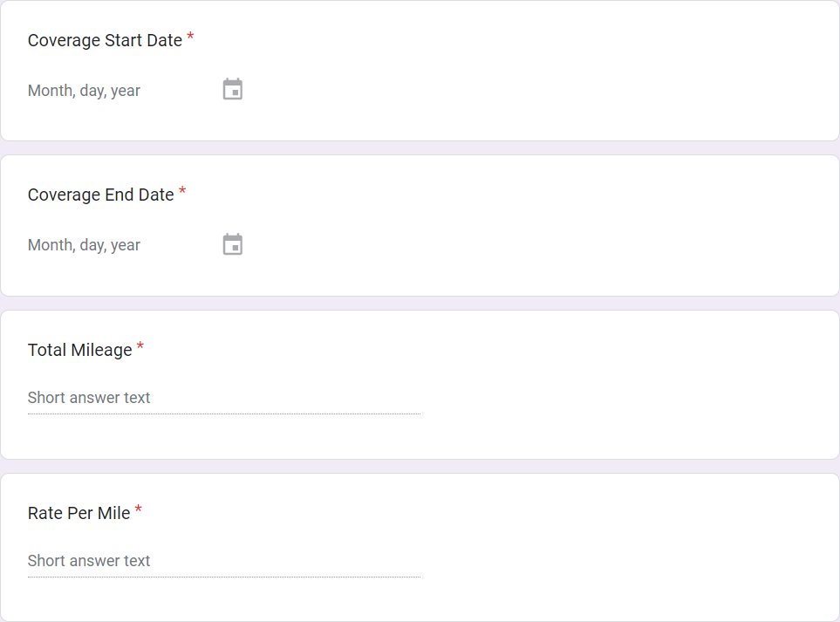Open the date picker for Coverage Start Date

pyautogui.click(x=231, y=89)
